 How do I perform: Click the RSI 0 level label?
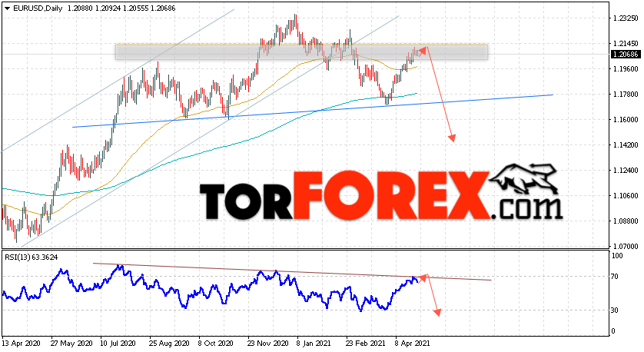tap(613, 331)
